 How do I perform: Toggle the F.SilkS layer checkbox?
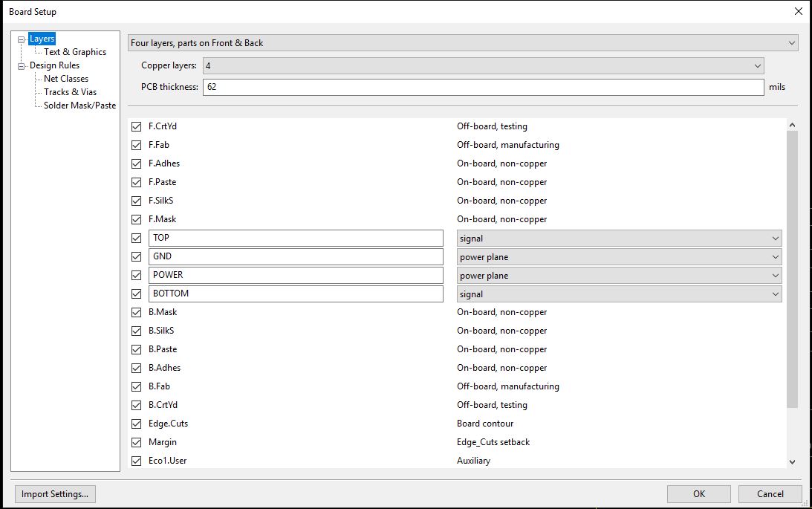[136, 201]
